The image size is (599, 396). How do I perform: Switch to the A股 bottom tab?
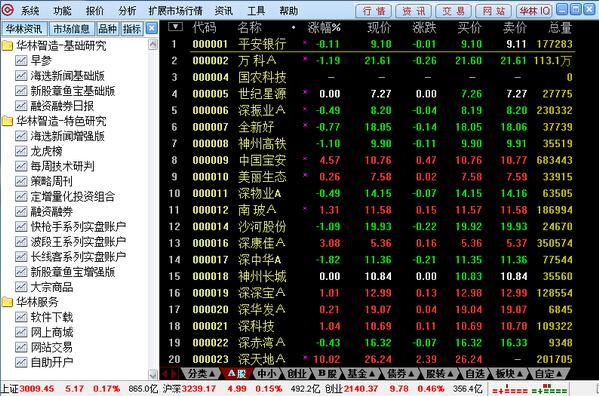pos(237,373)
